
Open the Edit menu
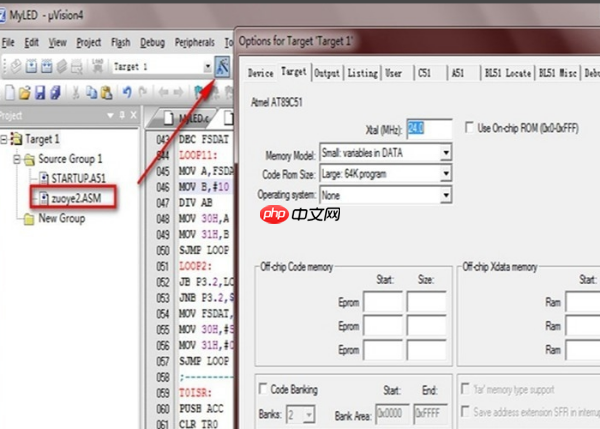click(x=31, y=42)
